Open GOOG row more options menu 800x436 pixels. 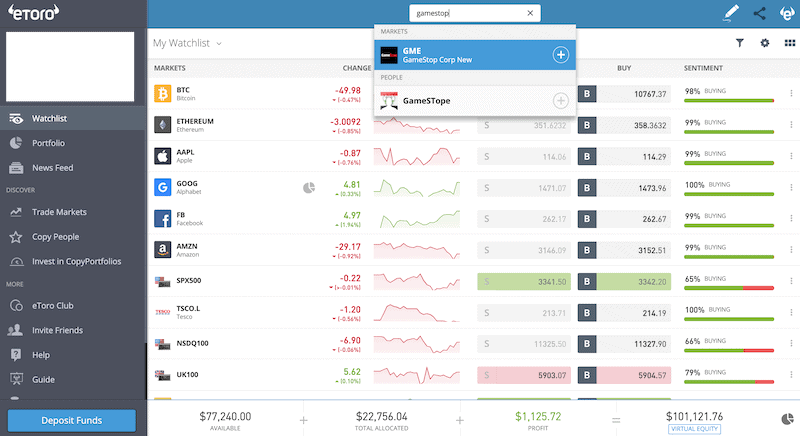click(791, 187)
